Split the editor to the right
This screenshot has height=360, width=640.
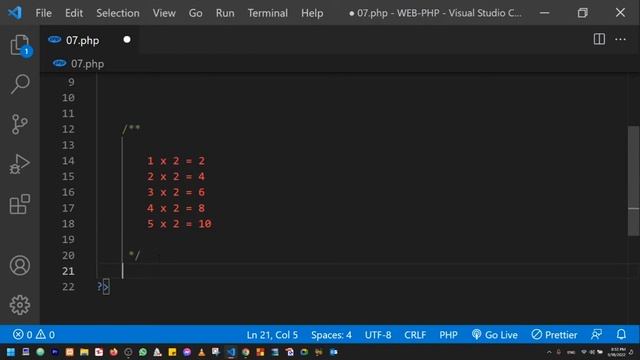pos(599,39)
